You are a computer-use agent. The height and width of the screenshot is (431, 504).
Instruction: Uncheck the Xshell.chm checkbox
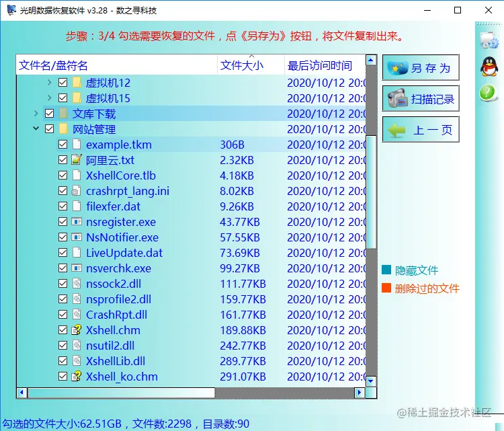pos(63,329)
